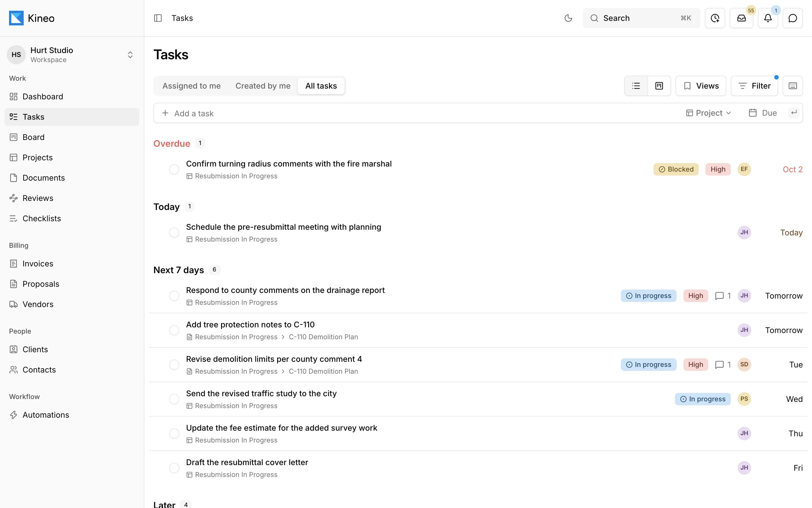This screenshot has height=508, width=812.
Task: Complete the pre-resubmittal meeting task
Action: [174, 233]
